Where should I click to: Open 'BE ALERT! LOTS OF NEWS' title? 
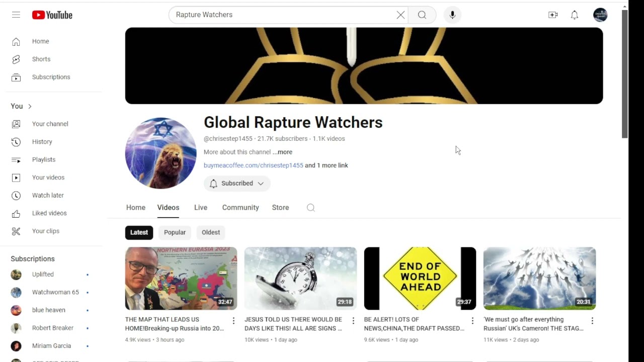[x=414, y=324]
